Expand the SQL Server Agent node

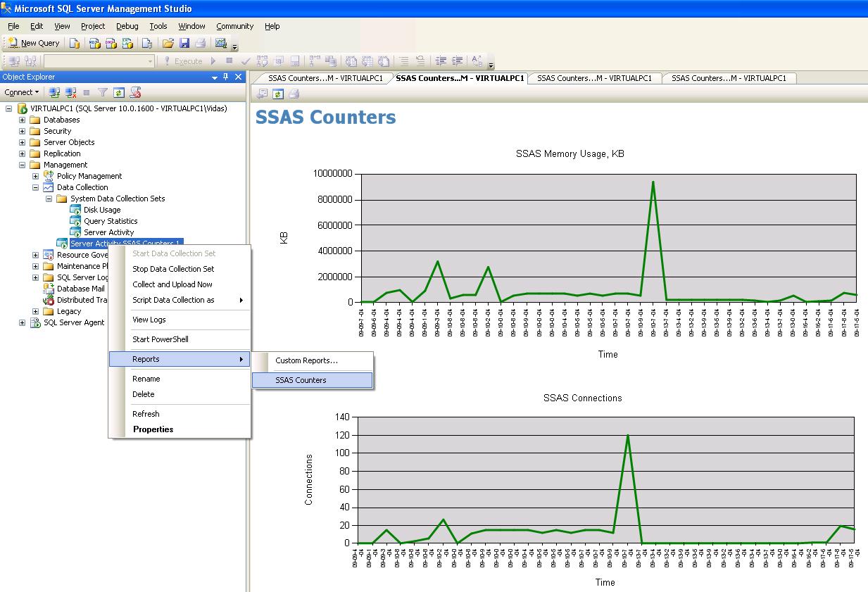click(22, 322)
